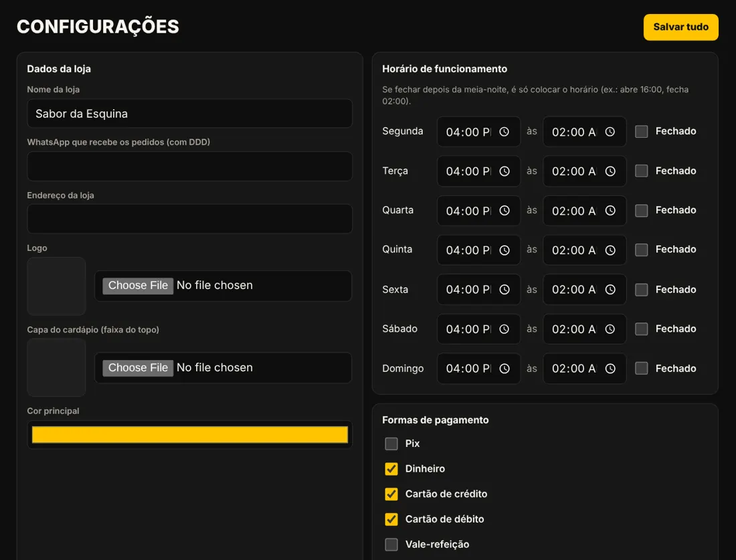736x560 pixels.
Task: Mark Quarta as Fechado
Action: coord(641,210)
